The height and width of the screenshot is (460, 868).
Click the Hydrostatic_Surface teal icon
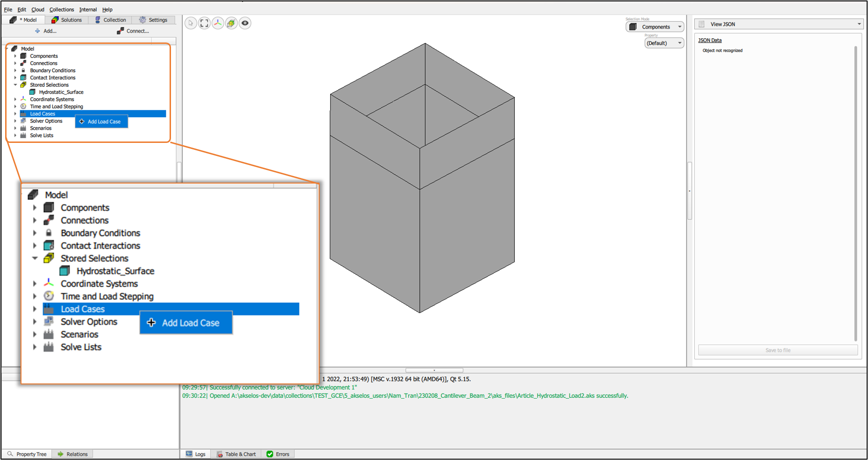(x=33, y=92)
